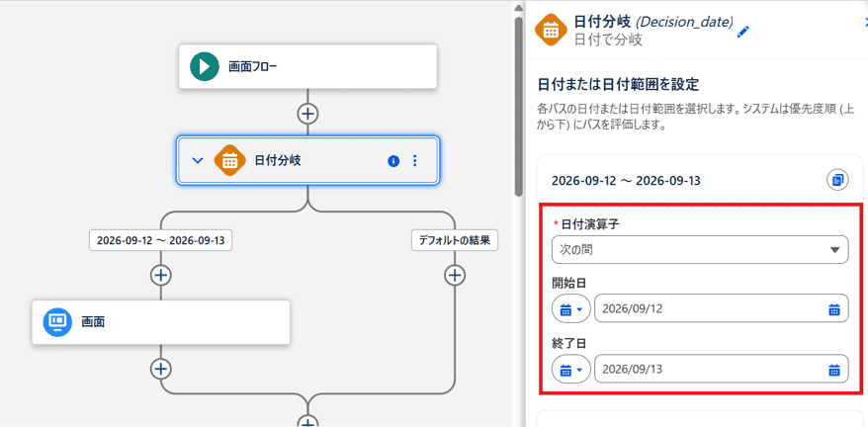The width and height of the screenshot is (868, 427).
Task: Add element under the 2026-09-12 ～ 2026-09-13 path
Action: pyautogui.click(x=160, y=275)
